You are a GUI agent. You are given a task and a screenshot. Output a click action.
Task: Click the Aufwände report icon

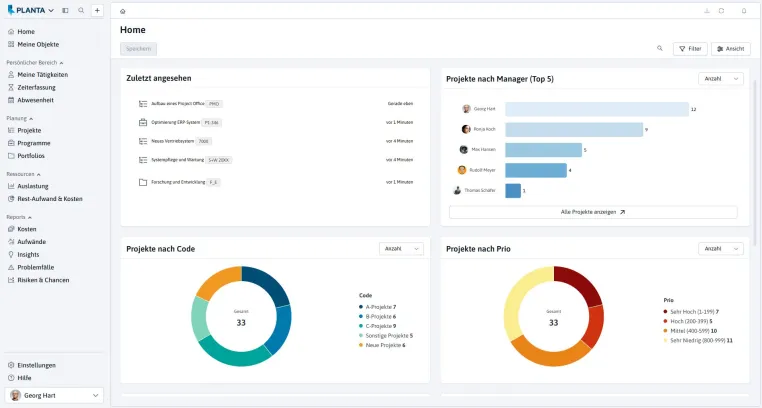pyautogui.click(x=11, y=242)
